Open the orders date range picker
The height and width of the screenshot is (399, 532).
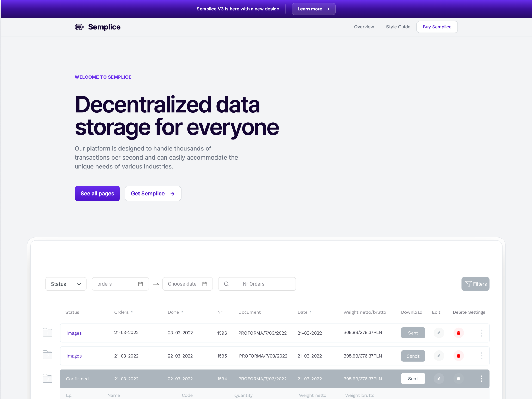(x=141, y=284)
